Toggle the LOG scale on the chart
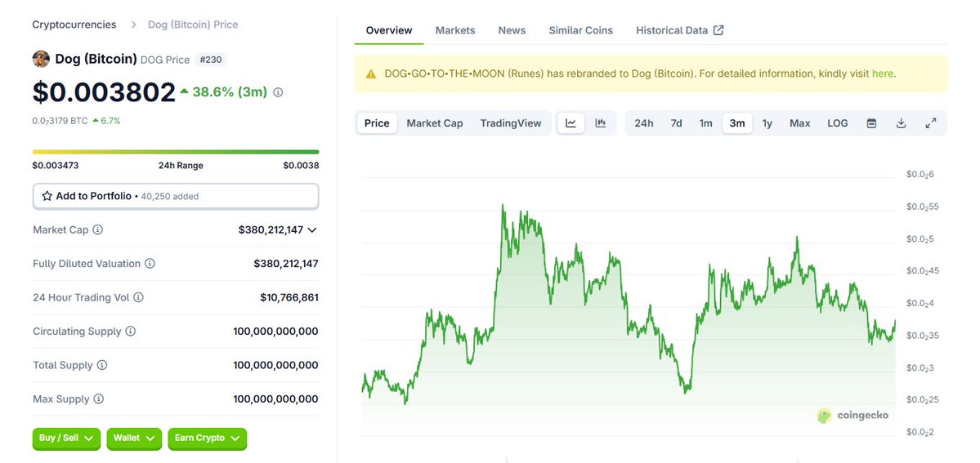980x463 pixels. tap(838, 123)
